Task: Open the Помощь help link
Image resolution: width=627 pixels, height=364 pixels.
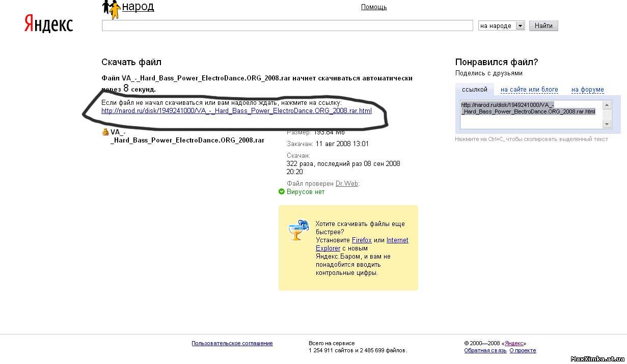Action: point(374,7)
